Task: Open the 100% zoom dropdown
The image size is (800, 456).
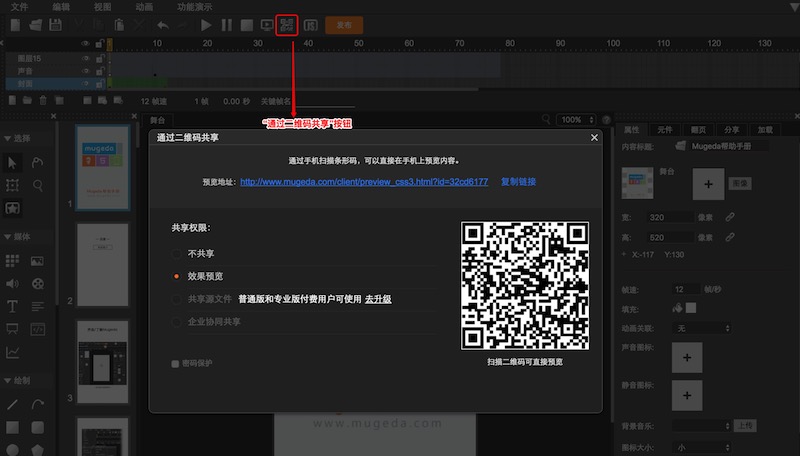Action: pyautogui.click(x=577, y=120)
